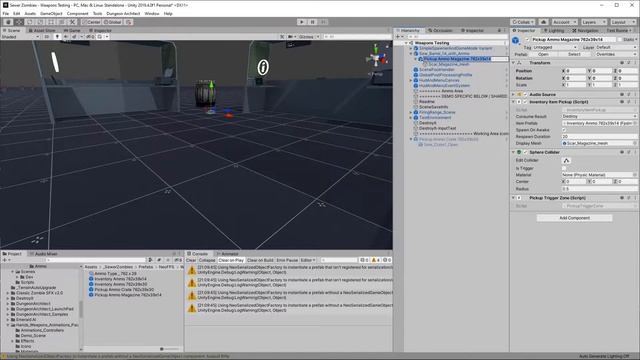Click the Prefab Open button
The width and height of the screenshot is (640, 360).
point(543,54)
